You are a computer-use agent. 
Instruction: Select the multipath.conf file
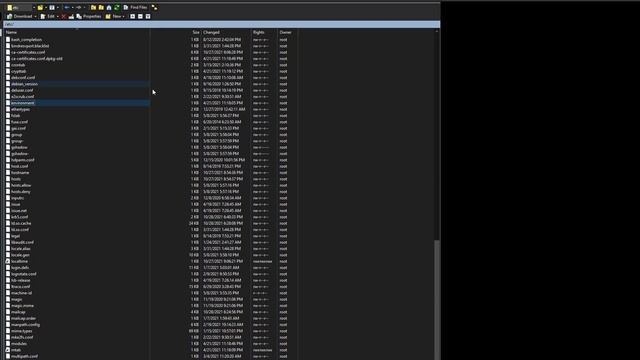pos(24,356)
